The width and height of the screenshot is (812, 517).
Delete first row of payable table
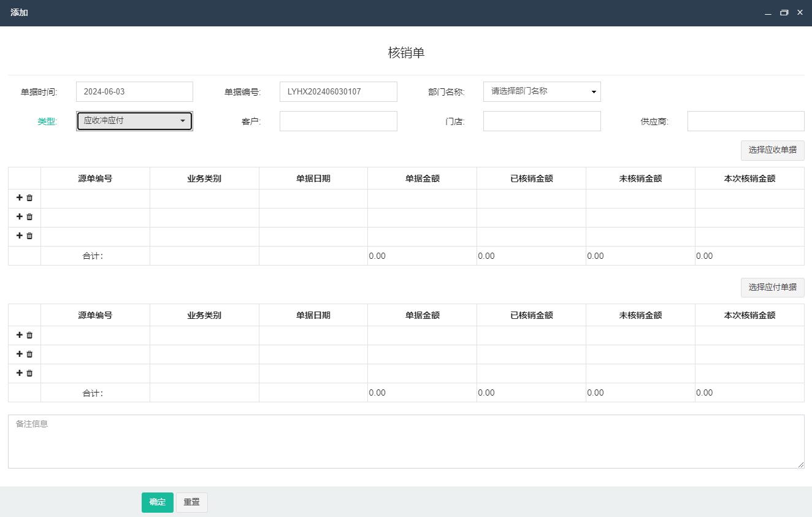pos(29,335)
